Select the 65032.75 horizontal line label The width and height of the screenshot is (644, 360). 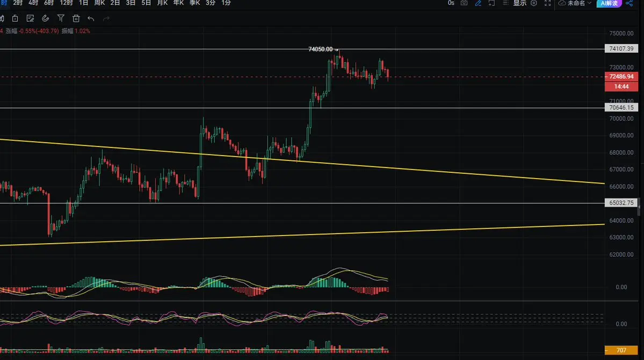coord(621,203)
